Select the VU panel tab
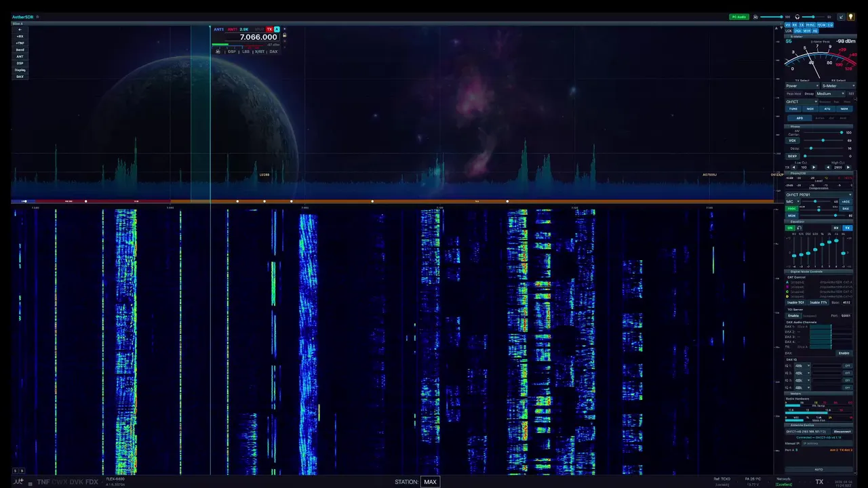 click(788, 25)
